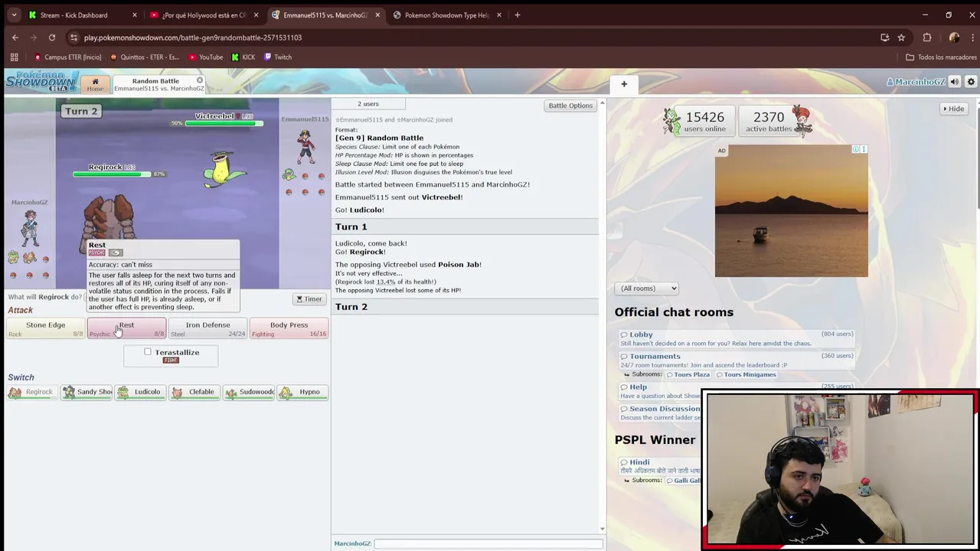Screen dimensions: 980x551
Task: Enable the Terastallize checkbox
Action: coord(148,352)
